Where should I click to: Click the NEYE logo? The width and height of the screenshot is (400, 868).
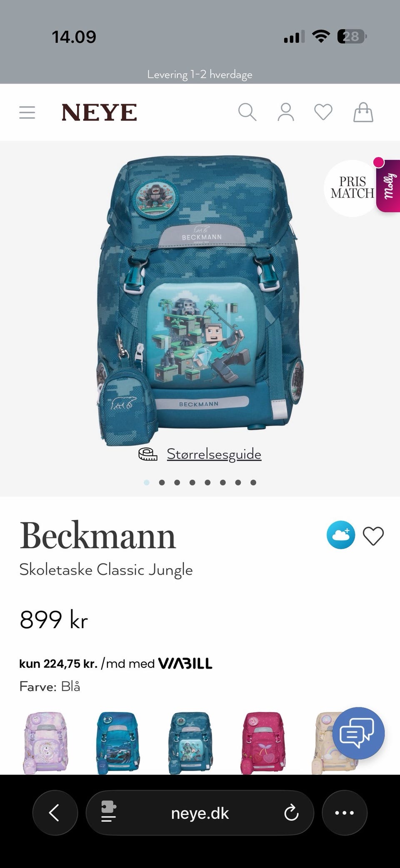coord(99,112)
